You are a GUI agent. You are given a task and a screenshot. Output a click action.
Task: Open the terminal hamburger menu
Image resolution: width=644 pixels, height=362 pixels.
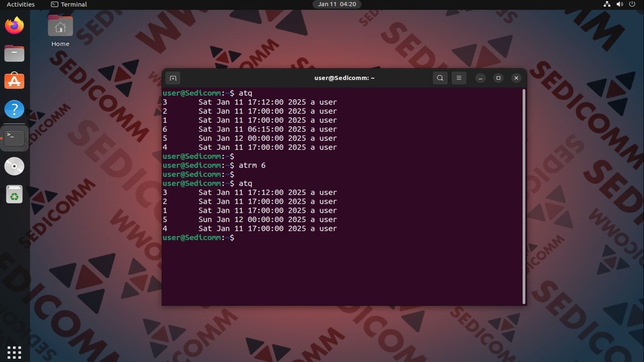pos(459,78)
